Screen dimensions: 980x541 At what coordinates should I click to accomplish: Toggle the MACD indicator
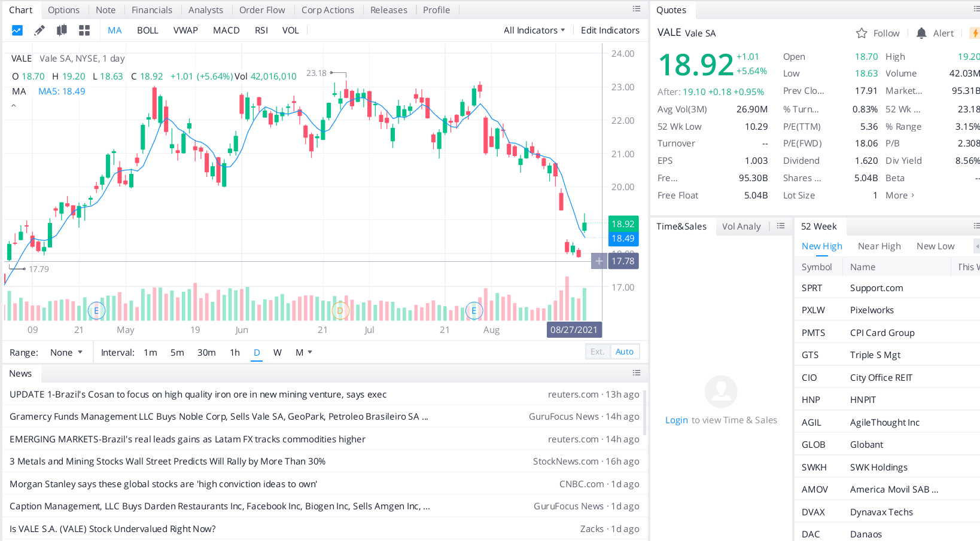coord(226,30)
